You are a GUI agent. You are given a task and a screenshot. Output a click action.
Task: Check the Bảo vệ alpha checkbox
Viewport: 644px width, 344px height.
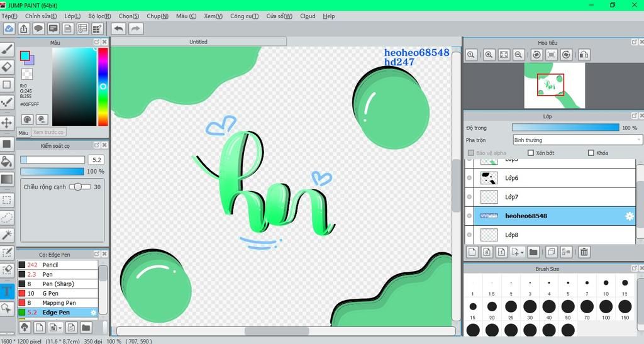(x=470, y=153)
